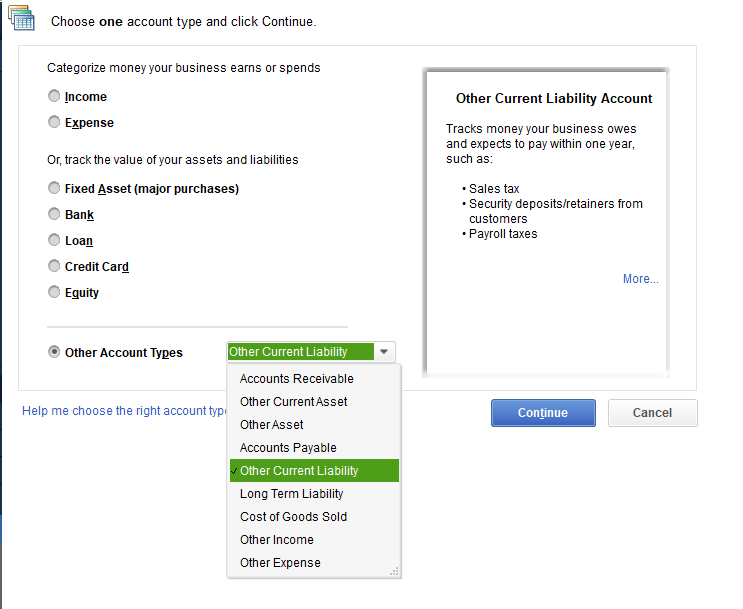743x609 pixels.
Task: Select Long Term Liability option
Action: pos(291,494)
